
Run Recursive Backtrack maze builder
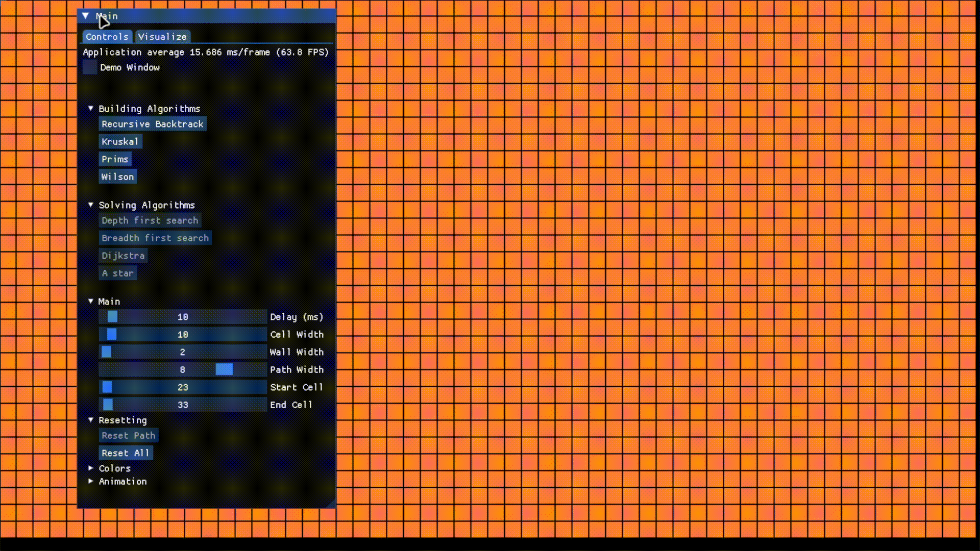[x=152, y=124]
